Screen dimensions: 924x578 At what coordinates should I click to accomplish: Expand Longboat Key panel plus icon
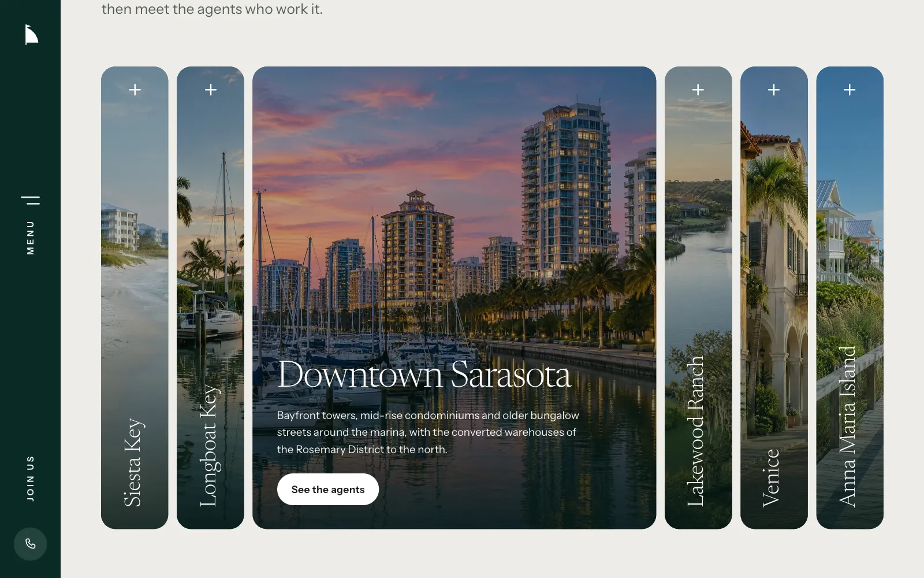tap(211, 90)
